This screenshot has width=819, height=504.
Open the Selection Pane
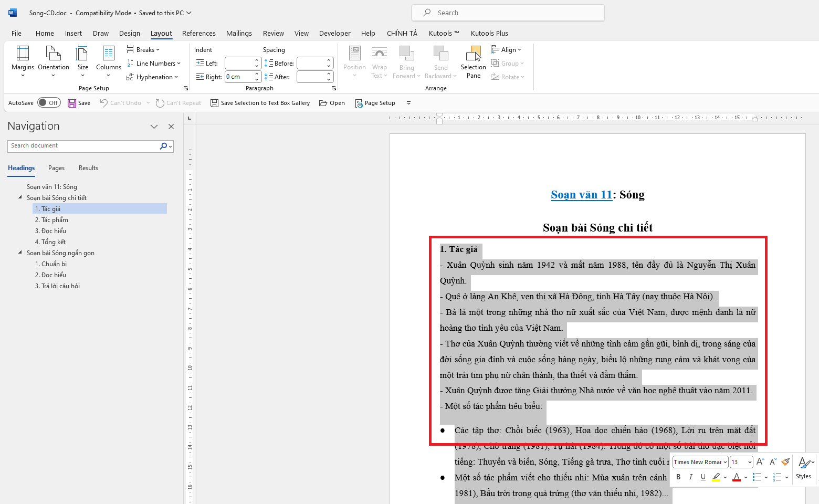click(x=474, y=62)
